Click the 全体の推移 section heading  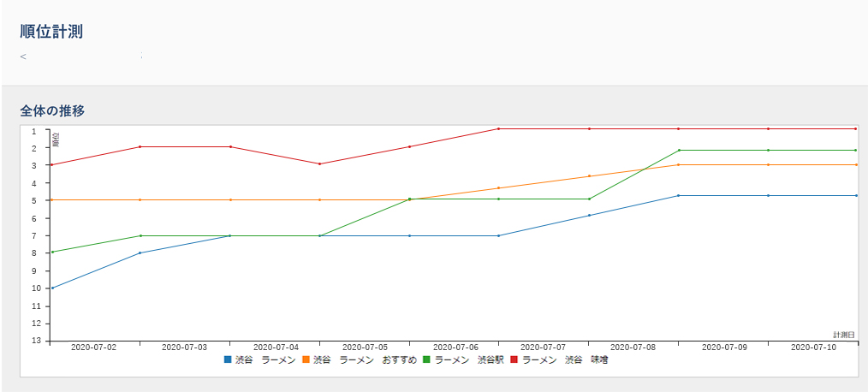52,110
